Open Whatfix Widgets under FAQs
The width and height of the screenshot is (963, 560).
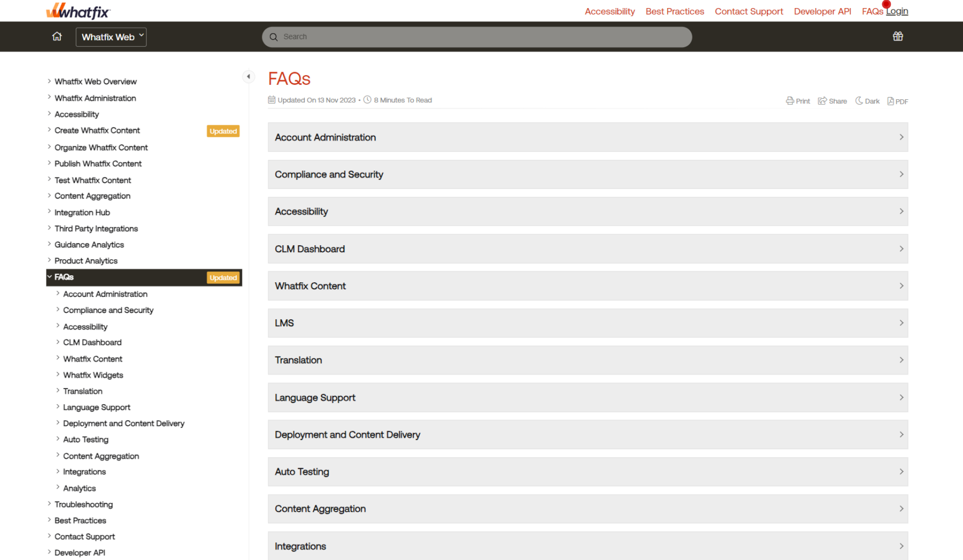click(93, 375)
